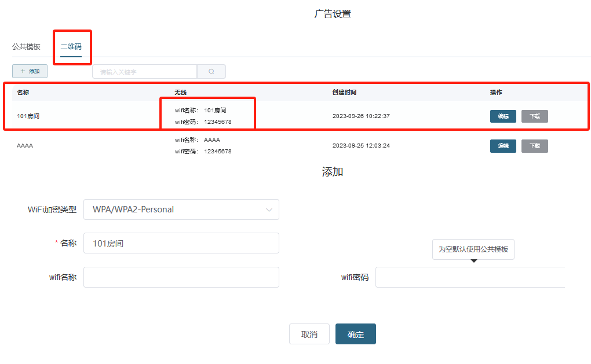Click 下载 for the 101房间 row

(534, 116)
